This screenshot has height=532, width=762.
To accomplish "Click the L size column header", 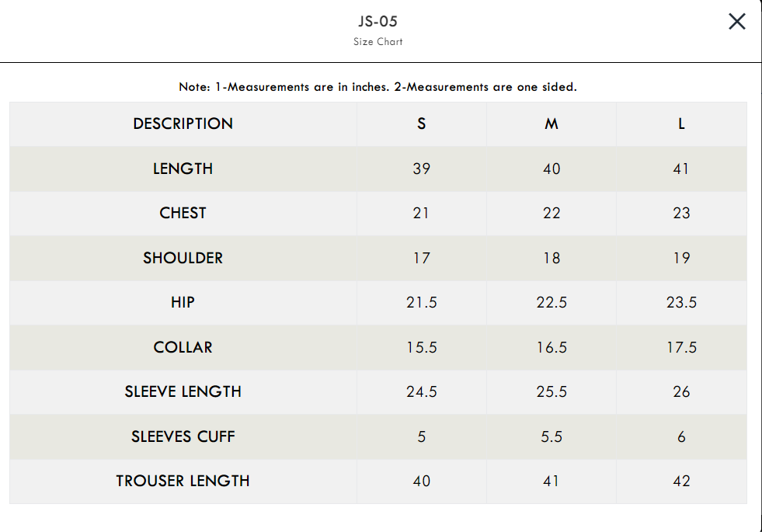I will click(x=681, y=124).
